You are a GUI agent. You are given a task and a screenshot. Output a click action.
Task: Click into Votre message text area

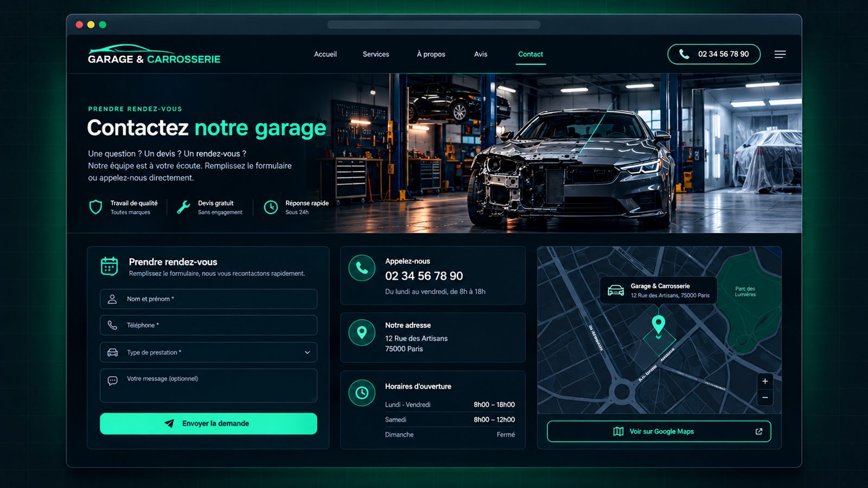208,386
